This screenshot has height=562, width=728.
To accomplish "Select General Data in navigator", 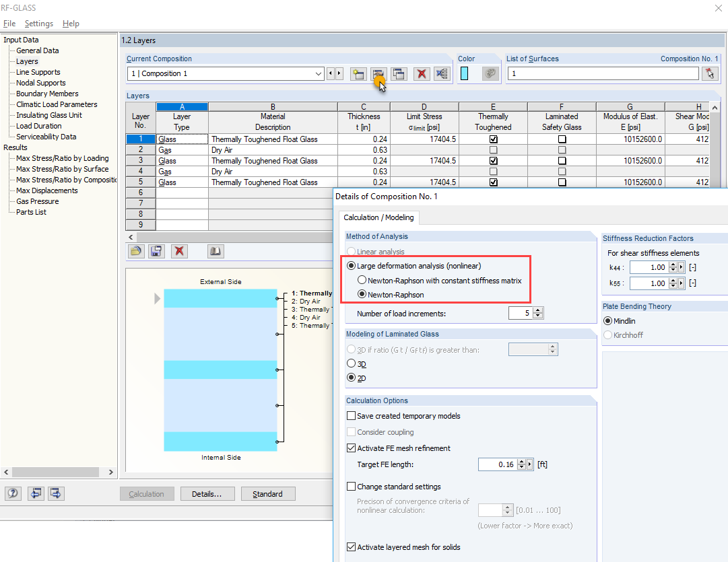I will 38,50.
